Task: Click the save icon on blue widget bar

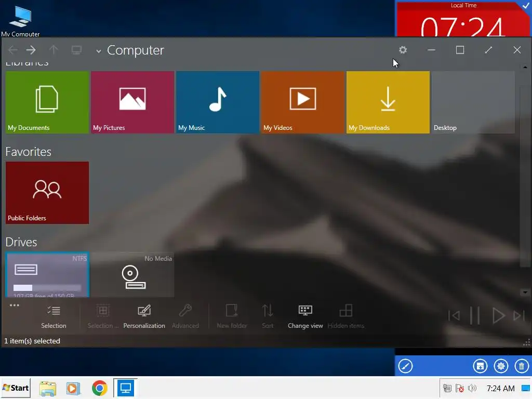Action: pos(480,366)
